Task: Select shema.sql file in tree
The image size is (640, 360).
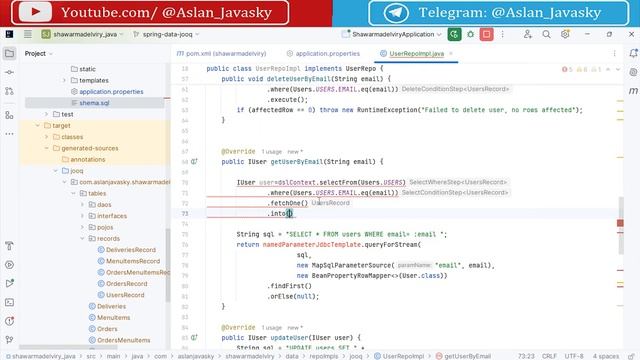Action: pyautogui.click(x=95, y=103)
